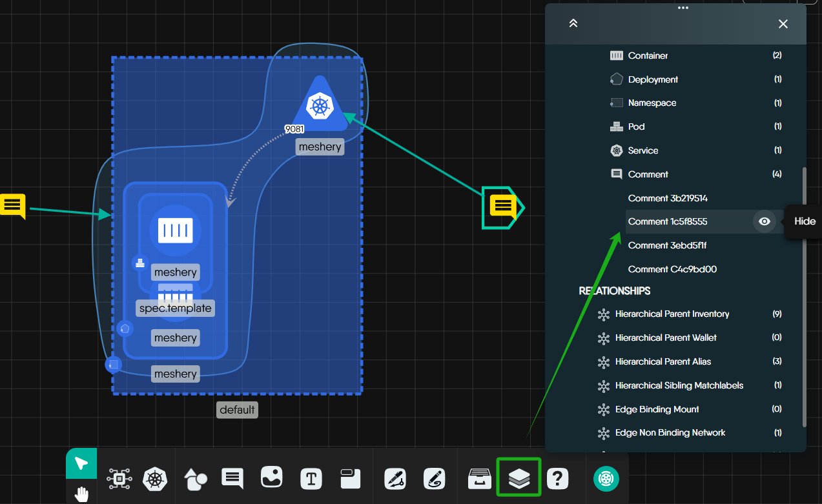
Task: Expand the Container layer group
Action: click(648, 55)
